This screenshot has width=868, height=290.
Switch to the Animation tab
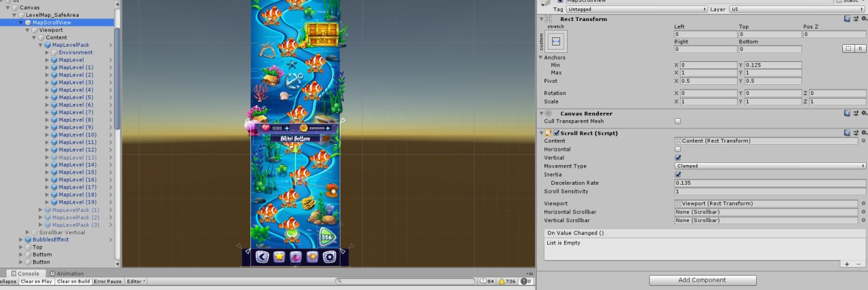coord(66,274)
